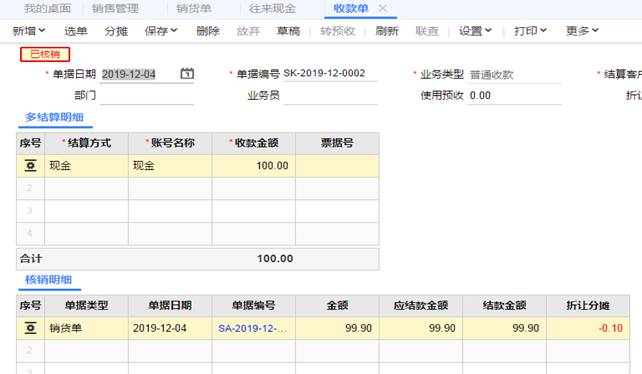Switch to the 销货单 tab

point(194,8)
